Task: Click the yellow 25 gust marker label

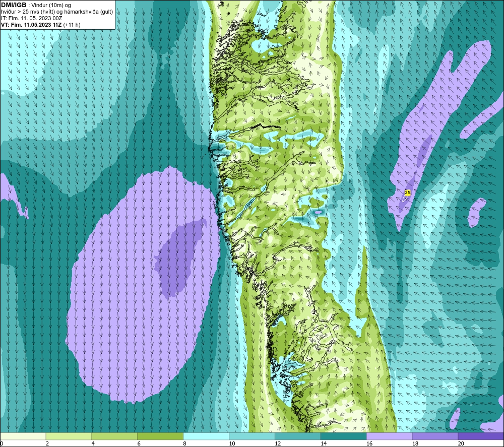Action: pyautogui.click(x=408, y=193)
